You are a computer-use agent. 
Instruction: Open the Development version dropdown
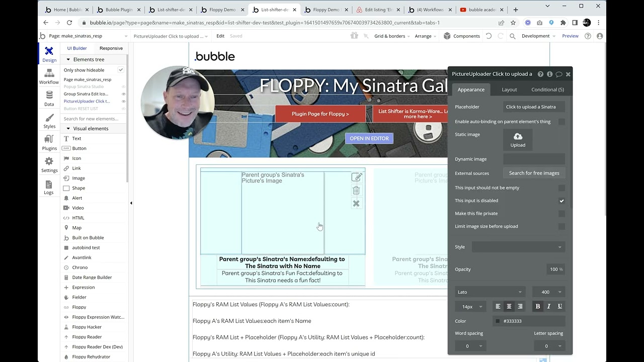click(x=538, y=36)
